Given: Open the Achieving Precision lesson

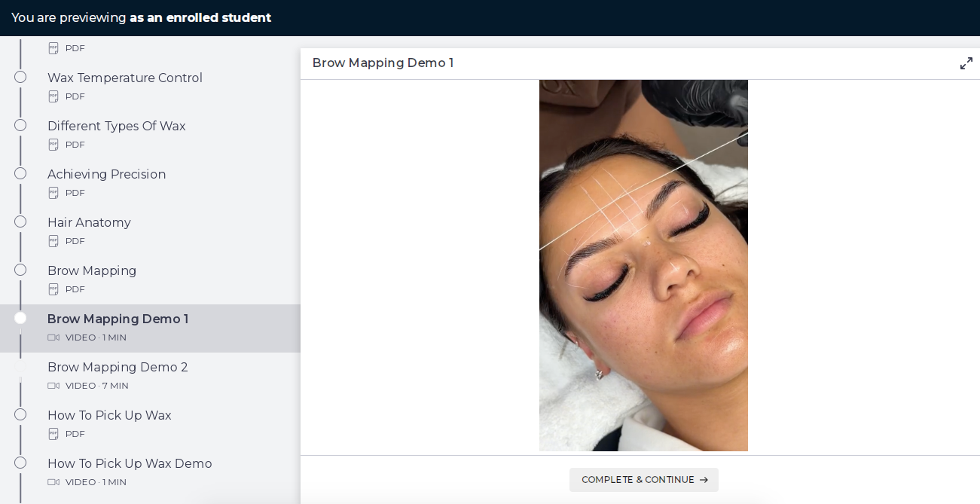Looking at the screenshot, I should tap(106, 174).
